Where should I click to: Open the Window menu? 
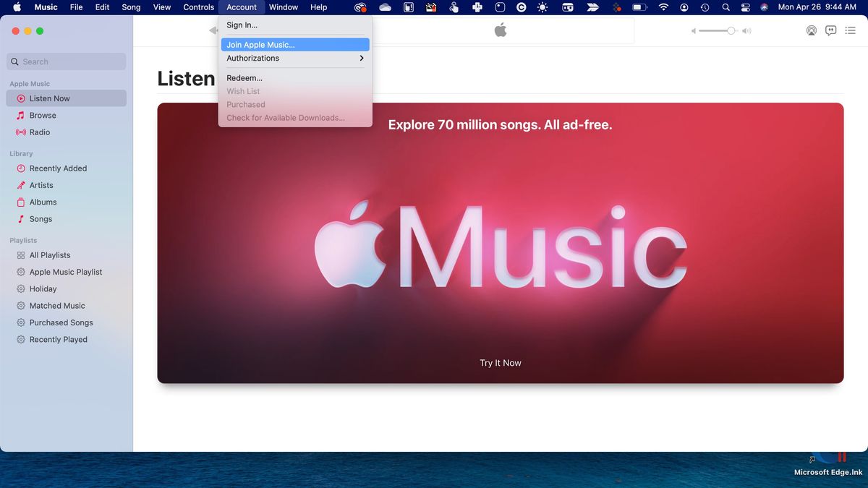click(284, 7)
